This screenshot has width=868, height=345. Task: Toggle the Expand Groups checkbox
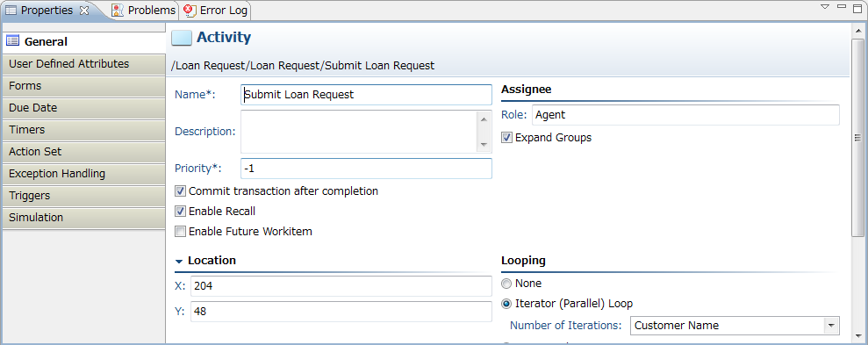(506, 137)
